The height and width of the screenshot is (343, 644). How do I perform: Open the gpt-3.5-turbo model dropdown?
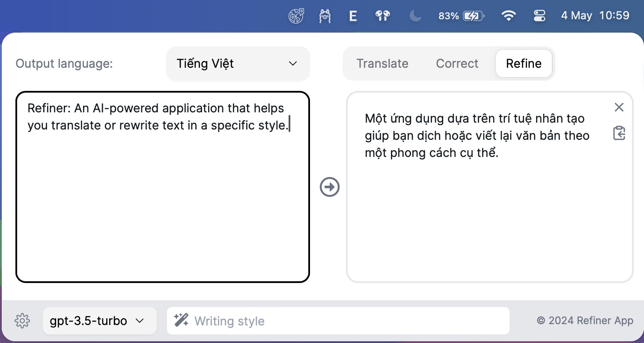coord(99,321)
